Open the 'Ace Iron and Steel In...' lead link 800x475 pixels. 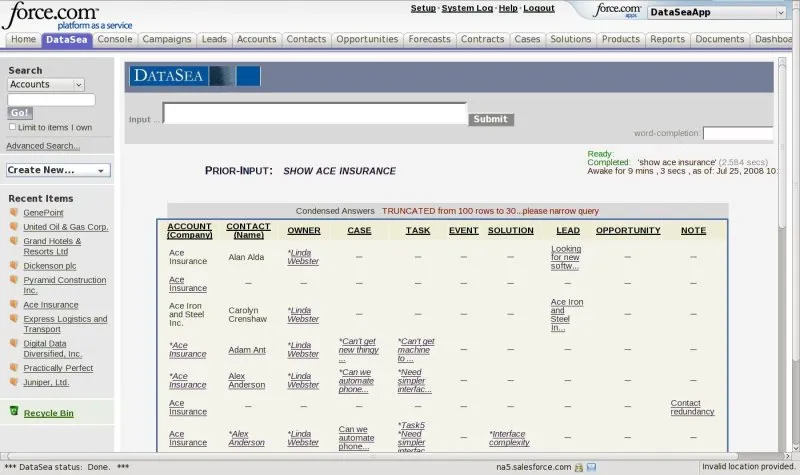tap(567, 315)
